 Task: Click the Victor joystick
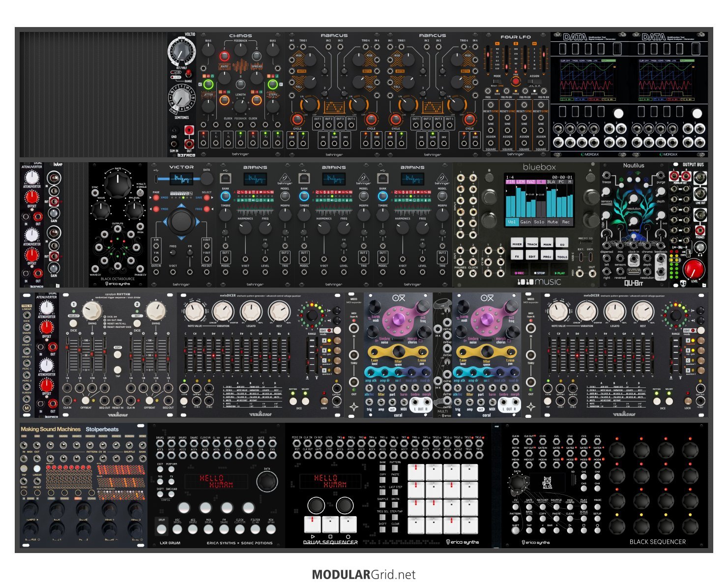pos(181,221)
